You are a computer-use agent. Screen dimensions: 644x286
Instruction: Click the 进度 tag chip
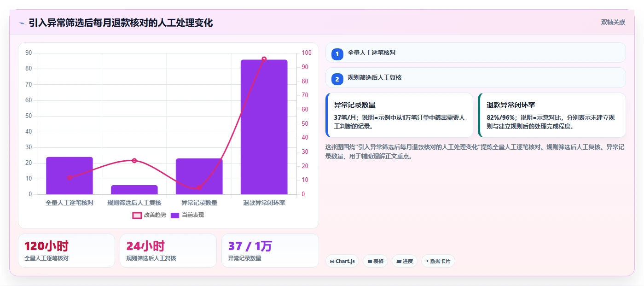(x=405, y=261)
